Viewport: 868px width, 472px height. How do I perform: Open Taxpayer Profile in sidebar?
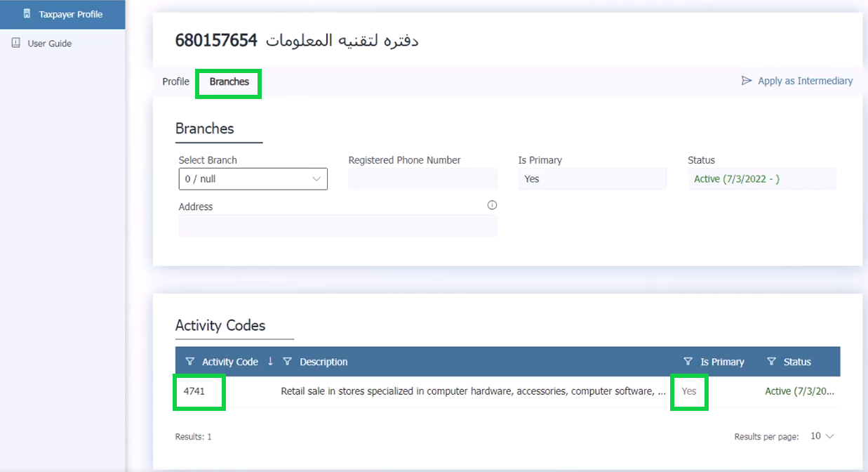62,14
